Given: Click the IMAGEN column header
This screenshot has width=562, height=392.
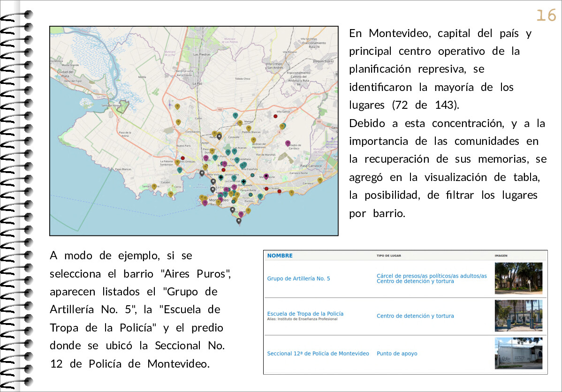Looking at the screenshot, I should pyautogui.click(x=501, y=256).
